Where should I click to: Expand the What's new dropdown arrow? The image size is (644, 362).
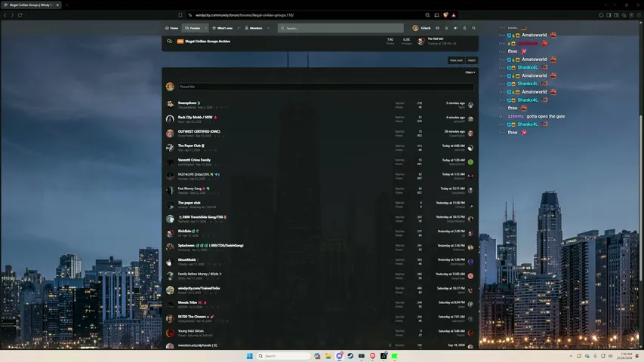point(239,28)
